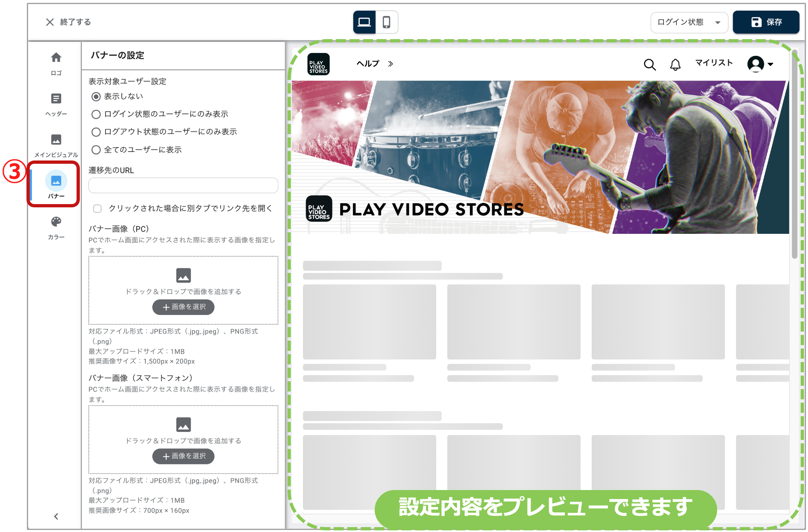Viewport: 808px width, 532px height.
Task: Click the 表示対象ユーザー設定 label
Action: tap(127, 81)
